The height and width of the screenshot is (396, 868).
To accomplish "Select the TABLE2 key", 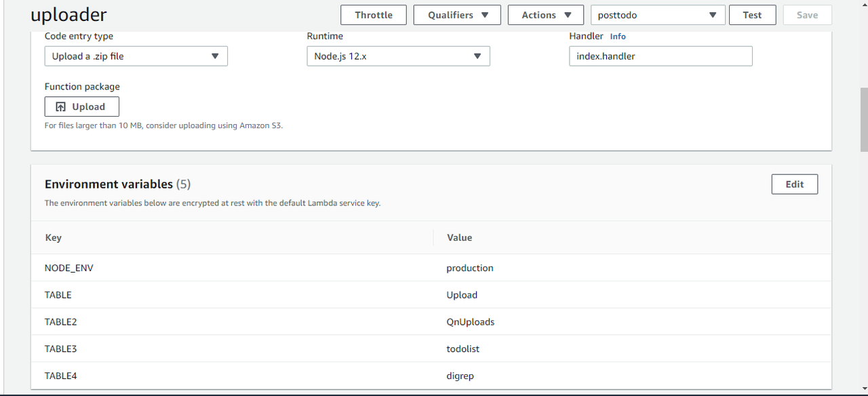I will (x=61, y=322).
